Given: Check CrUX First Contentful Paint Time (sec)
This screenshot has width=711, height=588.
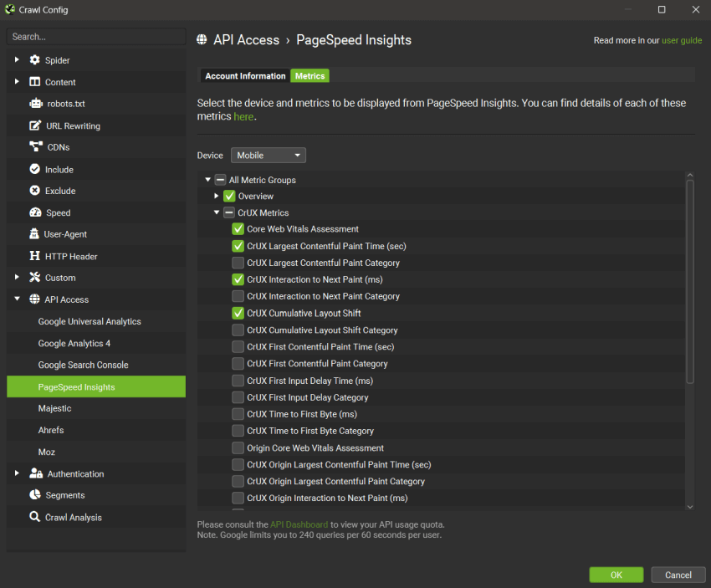Looking at the screenshot, I should (238, 347).
